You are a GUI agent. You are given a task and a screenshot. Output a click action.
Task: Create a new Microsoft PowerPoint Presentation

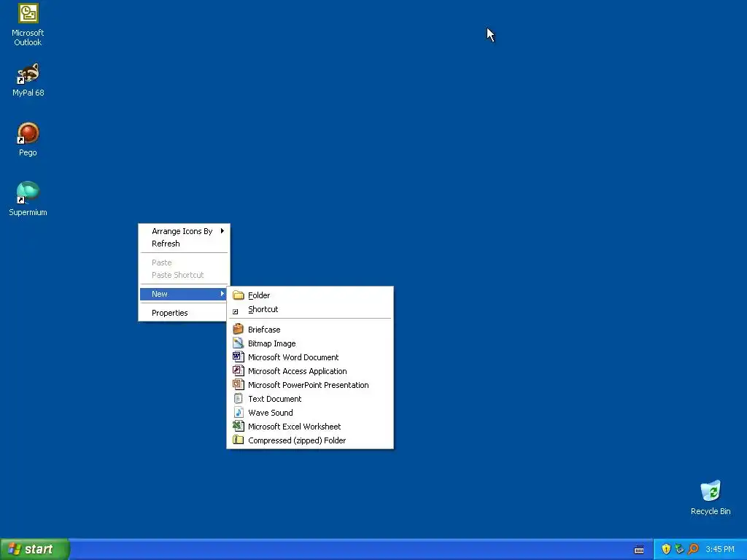tap(310, 385)
